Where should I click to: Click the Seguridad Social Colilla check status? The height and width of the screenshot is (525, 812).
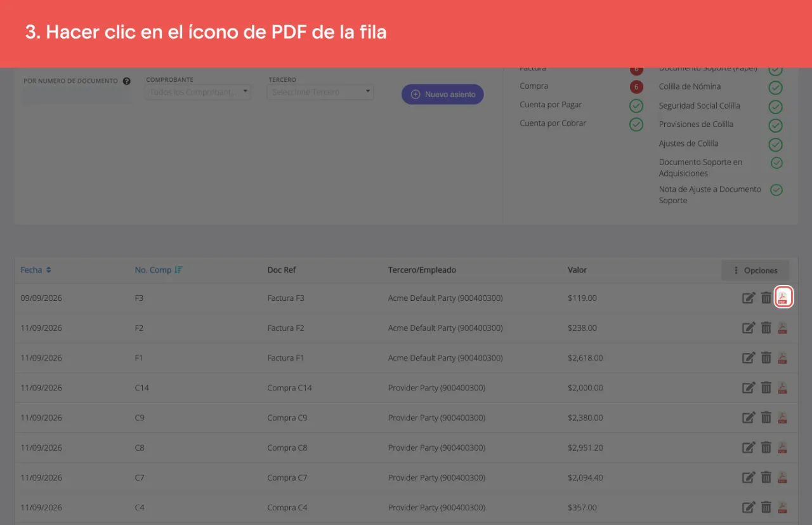[775, 107]
